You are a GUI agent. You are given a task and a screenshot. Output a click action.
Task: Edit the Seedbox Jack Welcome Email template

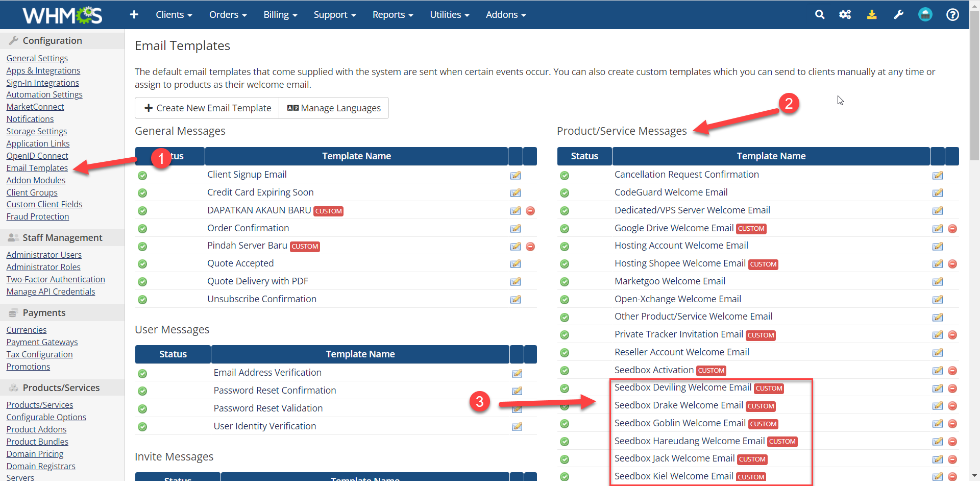tap(938, 459)
